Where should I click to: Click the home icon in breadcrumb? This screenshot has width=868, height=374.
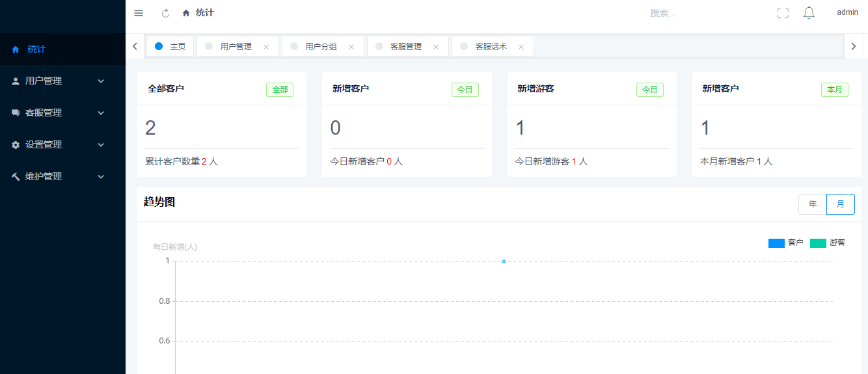(x=186, y=13)
